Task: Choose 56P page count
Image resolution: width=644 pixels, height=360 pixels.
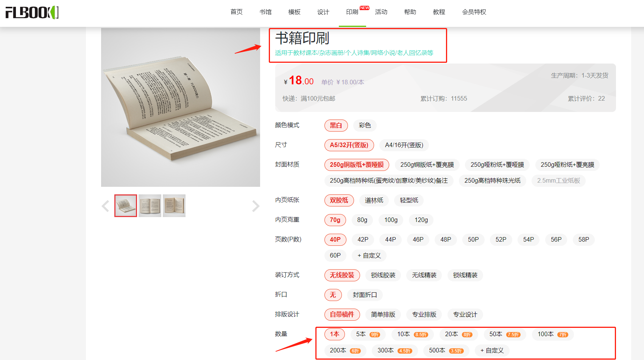Action: (556, 240)
